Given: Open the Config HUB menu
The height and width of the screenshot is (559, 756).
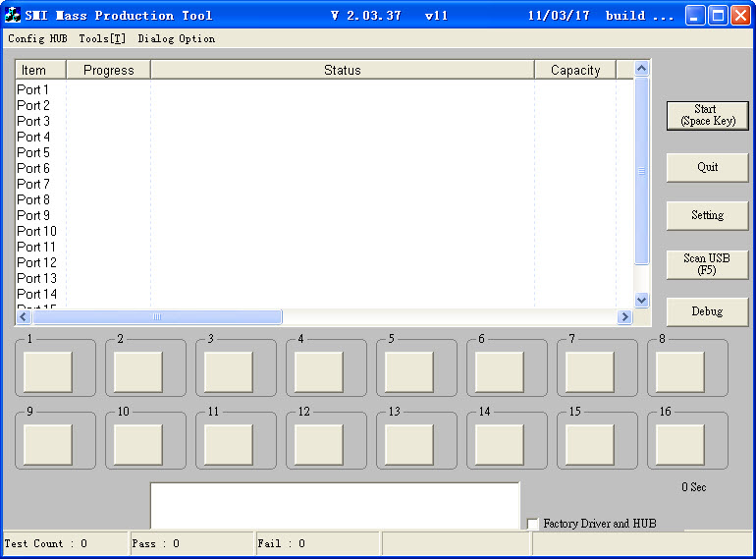Looking at the screenshot, I should pos(37,39).
